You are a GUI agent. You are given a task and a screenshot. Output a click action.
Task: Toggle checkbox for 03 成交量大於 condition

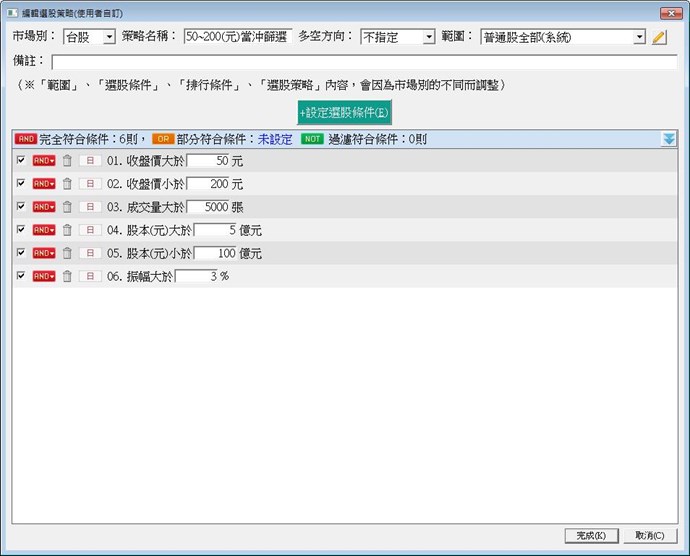[21, 207]
